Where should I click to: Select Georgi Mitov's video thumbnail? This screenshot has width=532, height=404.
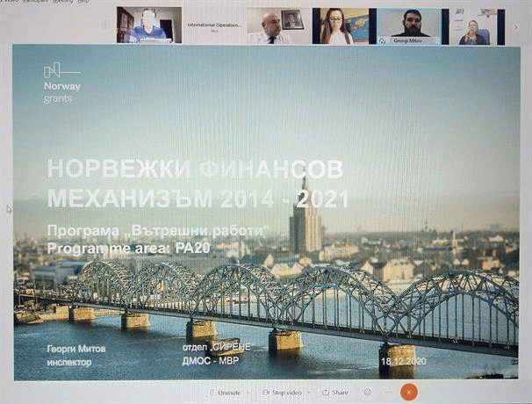pyautogui.click(x=409, y=26)
